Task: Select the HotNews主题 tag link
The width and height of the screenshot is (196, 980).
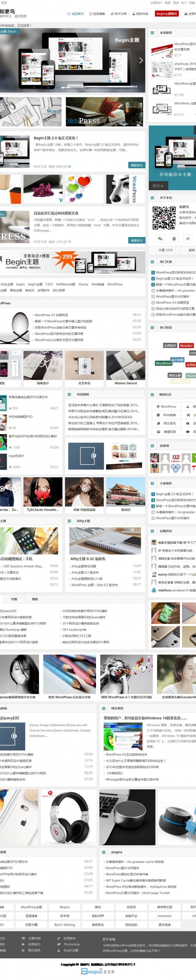Action: [65, 284]
